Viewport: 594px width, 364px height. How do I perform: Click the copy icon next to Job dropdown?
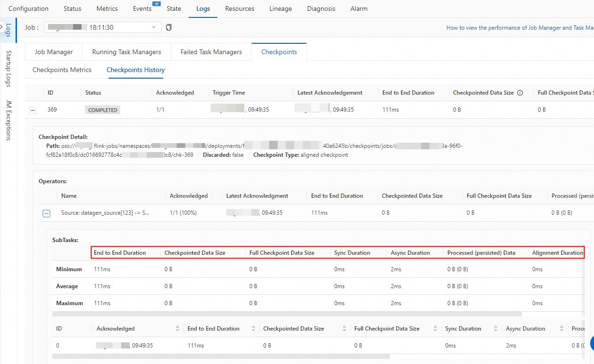[169, 27]
